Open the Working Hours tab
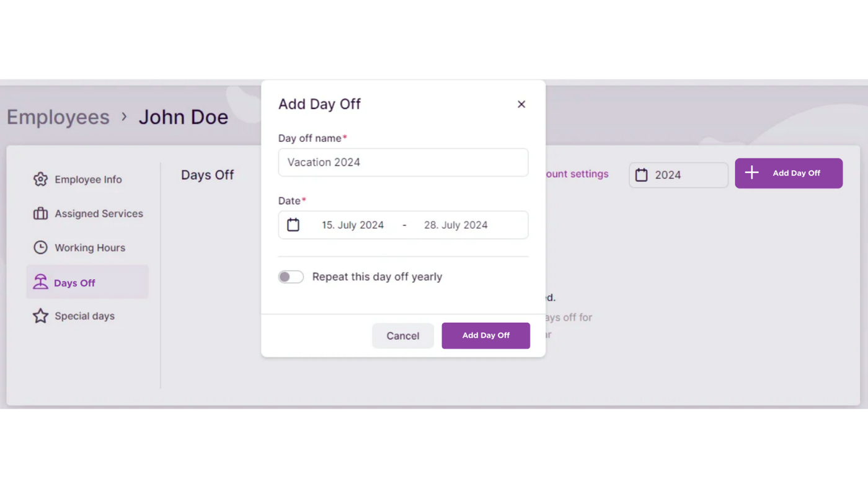Image resolution: width=868 pixels, height=488 pixels. 89,247
